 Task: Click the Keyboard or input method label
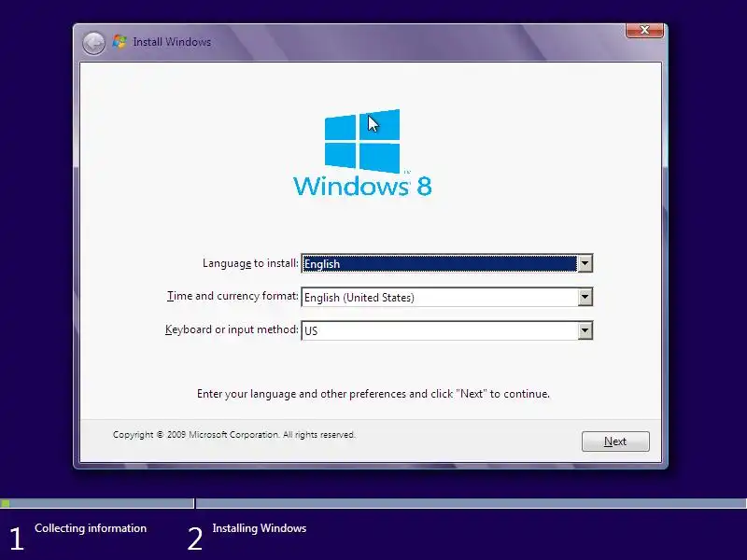[x=232, y=329]
